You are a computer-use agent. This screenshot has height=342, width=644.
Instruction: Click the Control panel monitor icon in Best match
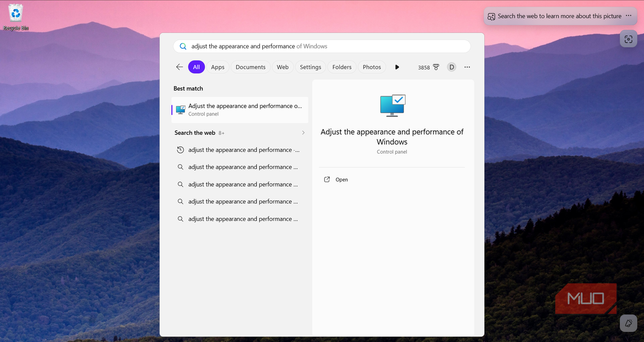click(181, 110)
